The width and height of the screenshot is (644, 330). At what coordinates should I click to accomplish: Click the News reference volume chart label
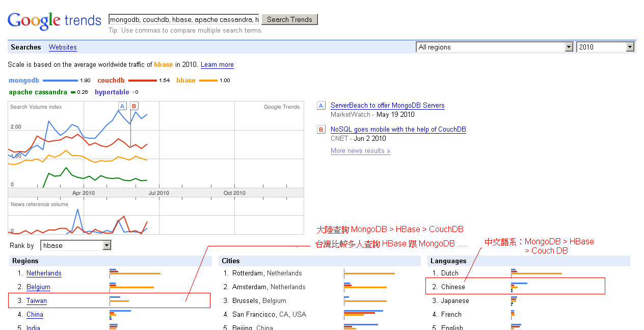point(39,205)
